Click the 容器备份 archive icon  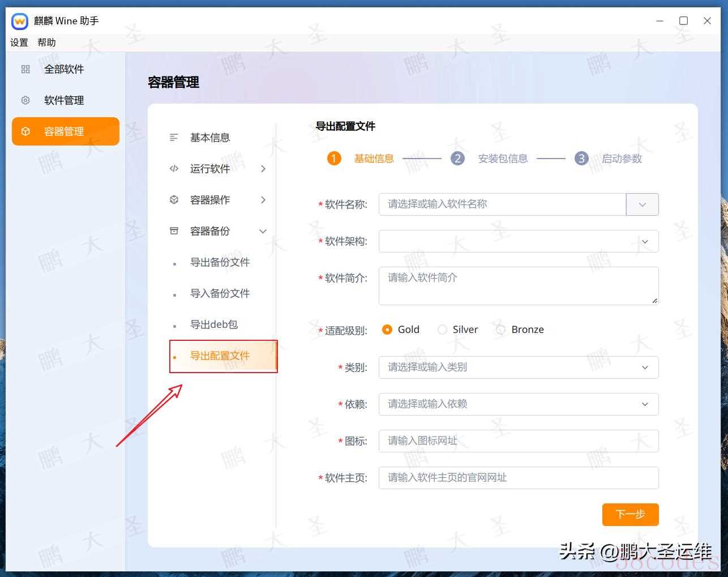tap(174, 231)
